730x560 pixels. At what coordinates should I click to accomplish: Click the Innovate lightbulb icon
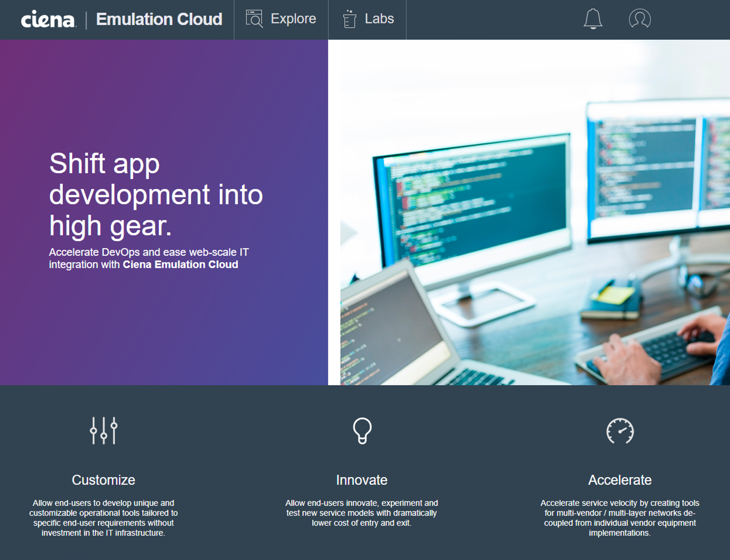pos(362,430)
